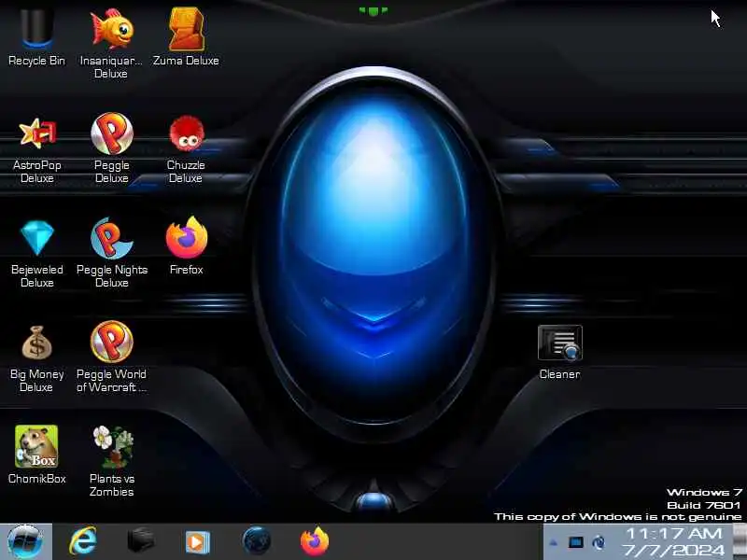Launch Internet Explorer from the taskbar
Screen dimensions: 747x560
(83, 541)
